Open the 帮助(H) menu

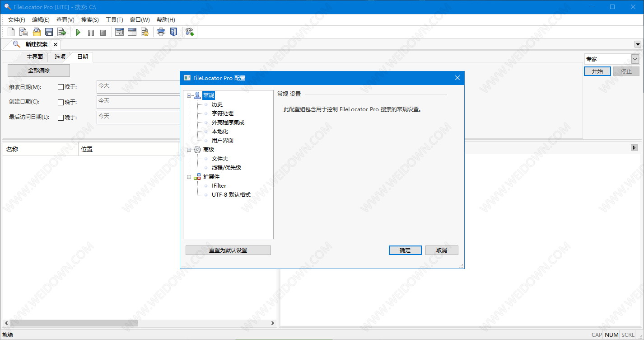coord(166,20)
